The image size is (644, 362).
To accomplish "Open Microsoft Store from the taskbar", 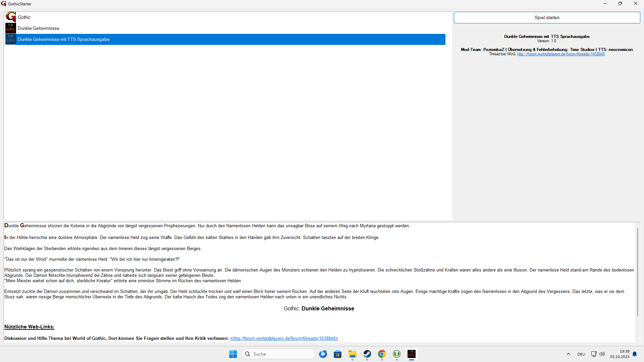I will (338, 354).
